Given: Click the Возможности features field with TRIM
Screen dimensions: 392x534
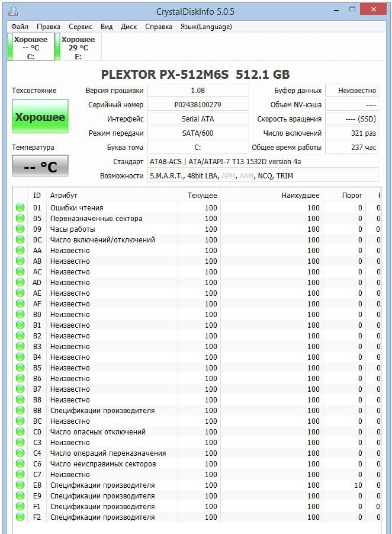Looking at the screenshot, I should (x=263, y=176).
